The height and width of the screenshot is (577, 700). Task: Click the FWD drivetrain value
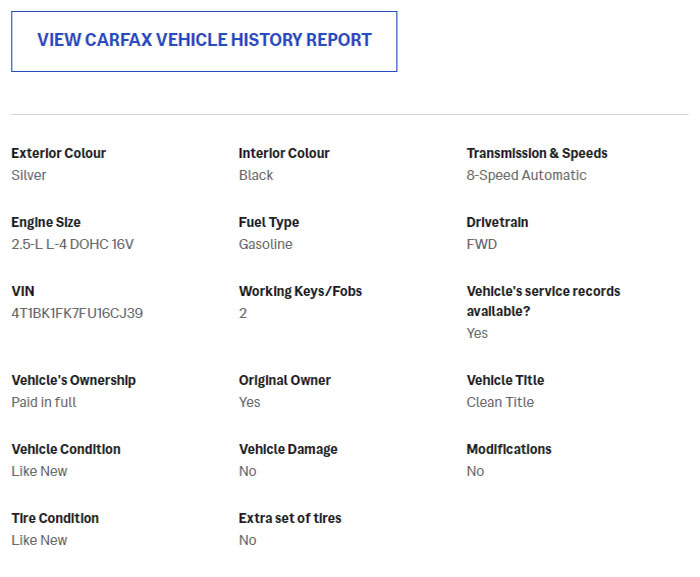(x=482, y=244)
